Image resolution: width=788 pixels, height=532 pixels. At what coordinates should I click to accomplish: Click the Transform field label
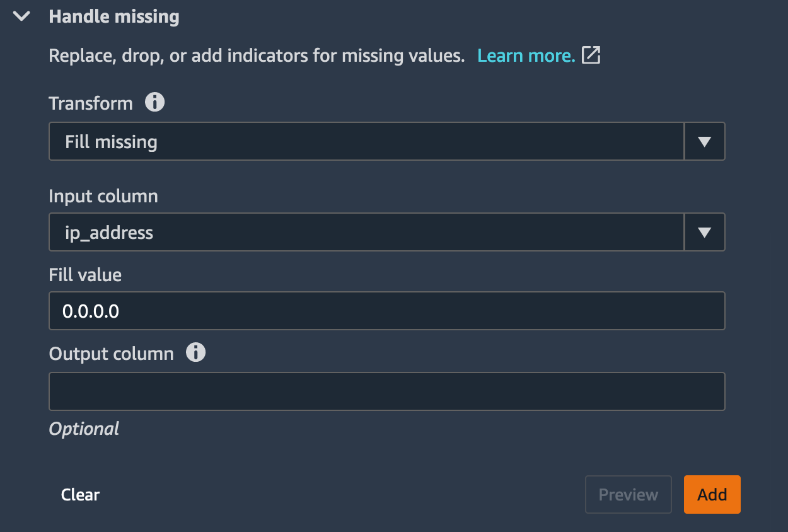click(x=91, y=103)
